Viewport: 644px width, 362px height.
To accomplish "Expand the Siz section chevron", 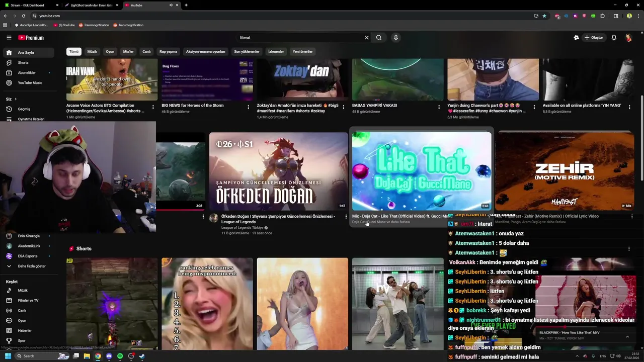I will click(16, 99).
